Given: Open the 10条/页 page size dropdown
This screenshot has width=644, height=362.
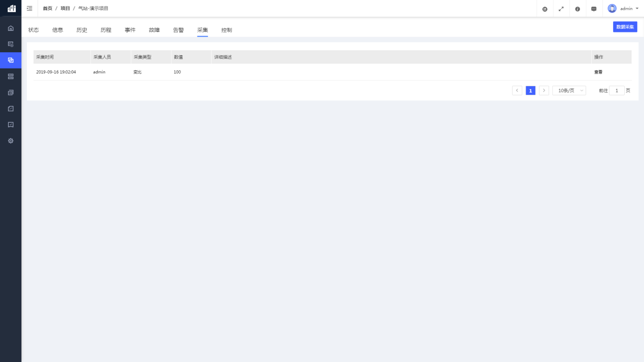Looking at the screenshot, I should pos(569,91).
